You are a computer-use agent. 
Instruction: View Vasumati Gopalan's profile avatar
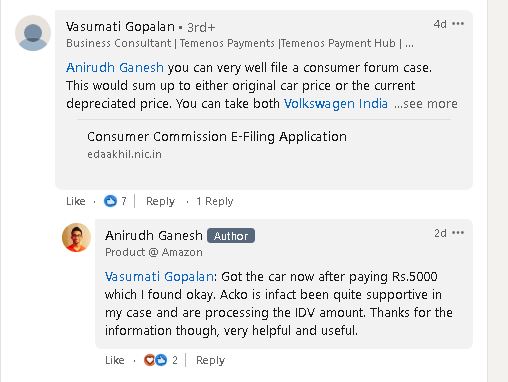click(33, 33)
